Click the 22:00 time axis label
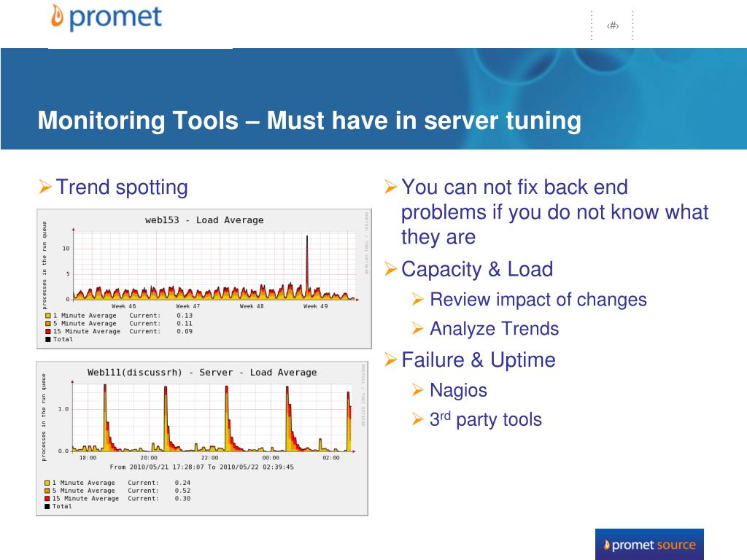The width and height of the screenshot is (747, 560). point(209,458)
